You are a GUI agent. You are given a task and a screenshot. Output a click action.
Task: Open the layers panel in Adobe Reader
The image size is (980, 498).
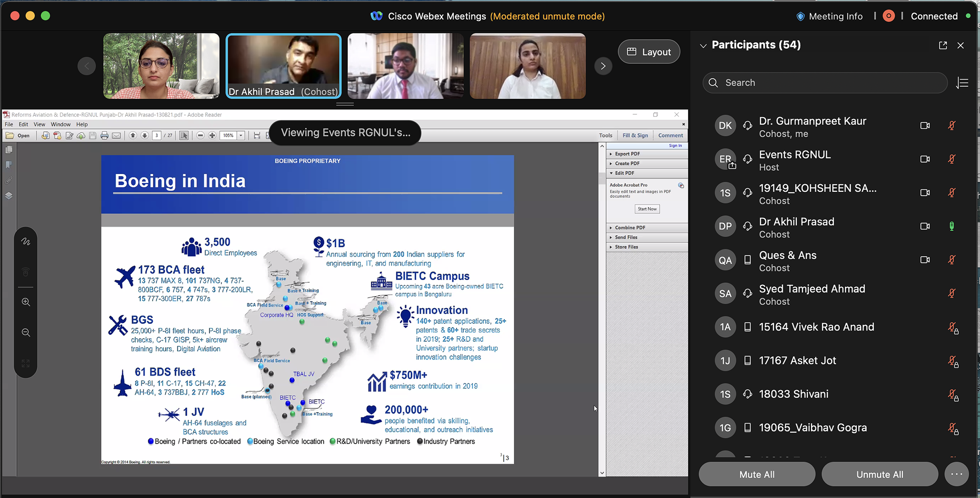point(9,196)
